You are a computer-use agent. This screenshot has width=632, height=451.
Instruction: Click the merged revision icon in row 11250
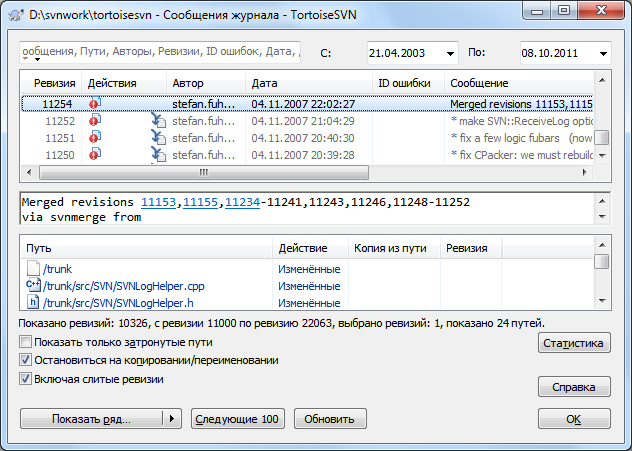[158, 154]
